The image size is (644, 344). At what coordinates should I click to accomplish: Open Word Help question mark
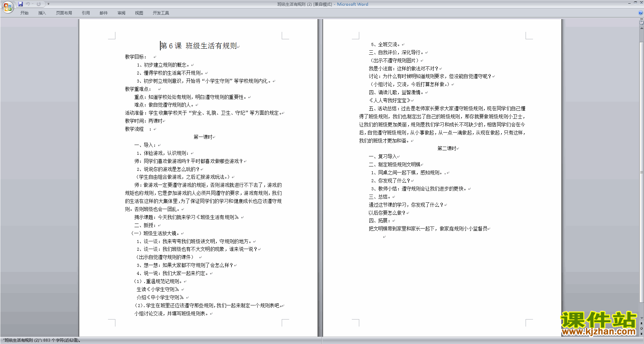tap(641, 13)
